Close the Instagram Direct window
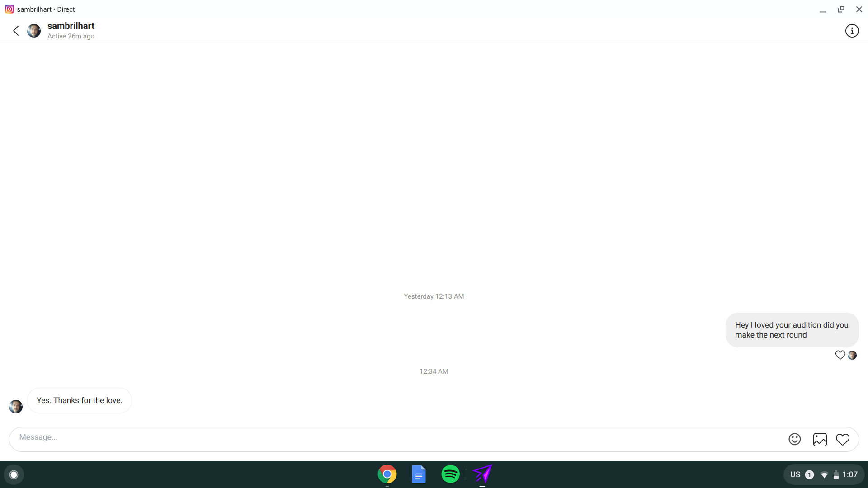 (x=859, y=9)
